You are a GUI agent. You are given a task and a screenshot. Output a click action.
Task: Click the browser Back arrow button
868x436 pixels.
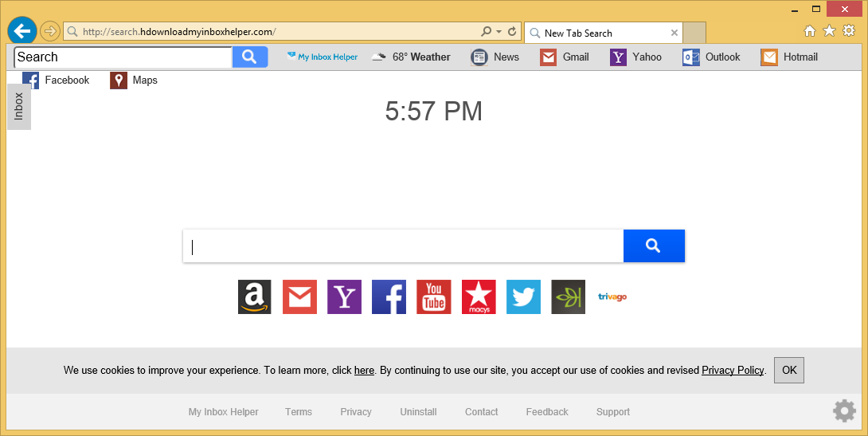pyautogui.click(x=22, y=31)
